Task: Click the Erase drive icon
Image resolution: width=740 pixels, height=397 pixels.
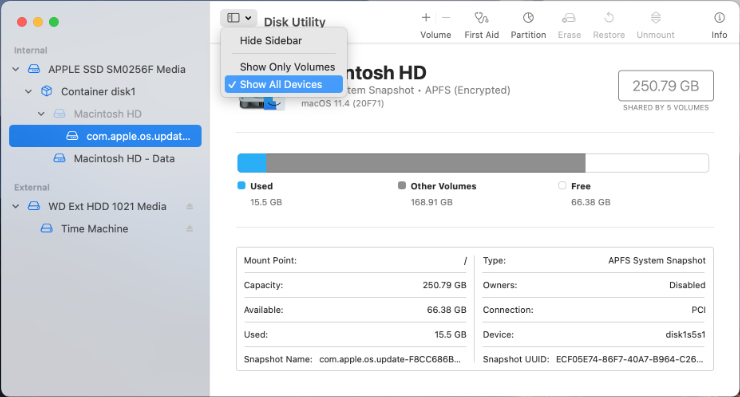Action: (569, 18)
